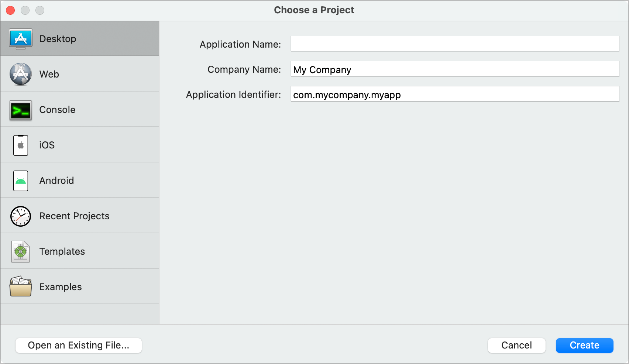The image size is (629, 364).
Task: Select the Web globe icon
Action: point(21,74)
